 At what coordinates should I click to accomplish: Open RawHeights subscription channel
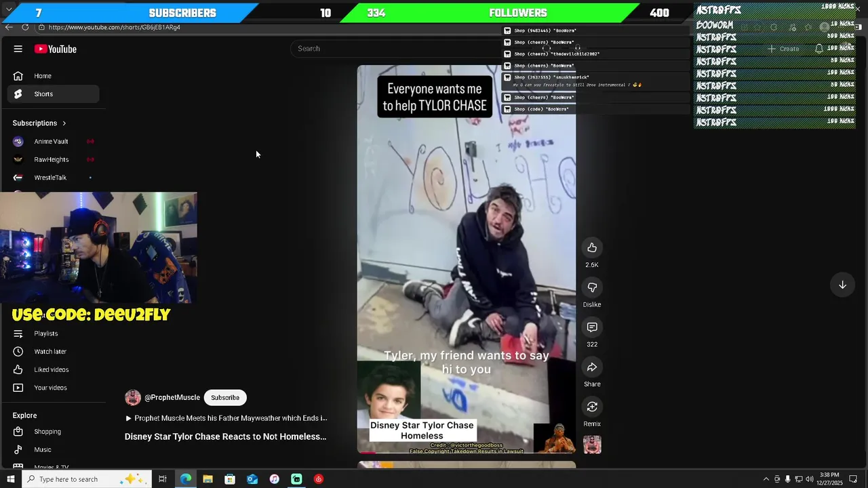(53, 160)
